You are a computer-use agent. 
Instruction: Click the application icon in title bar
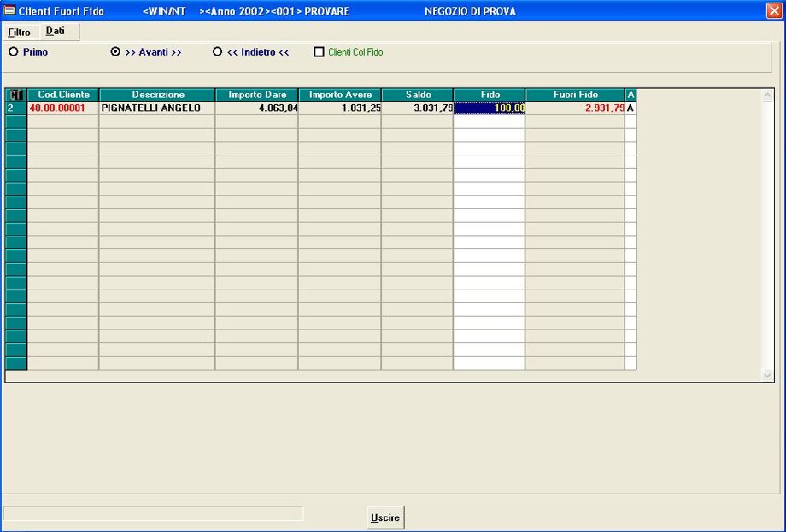pos(9,11)
